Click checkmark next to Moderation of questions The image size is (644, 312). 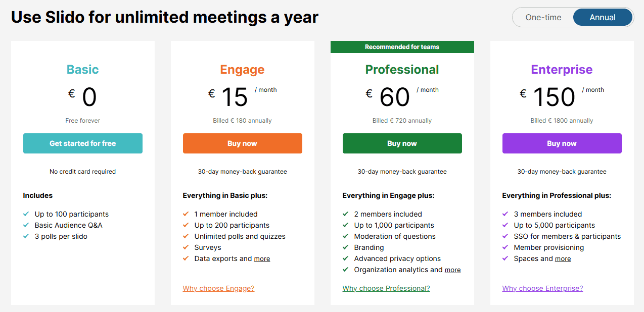(x=346, y=236)
